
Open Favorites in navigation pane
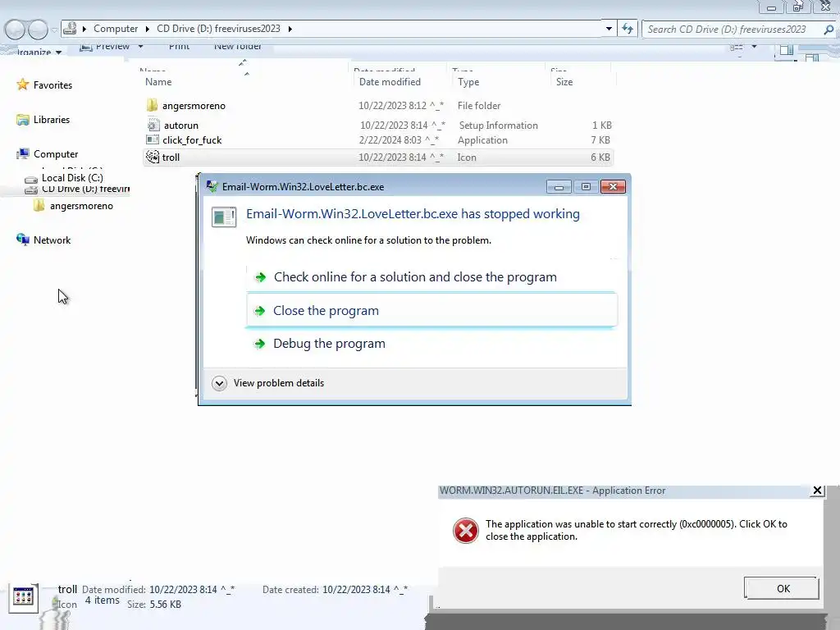click(52, 85)
